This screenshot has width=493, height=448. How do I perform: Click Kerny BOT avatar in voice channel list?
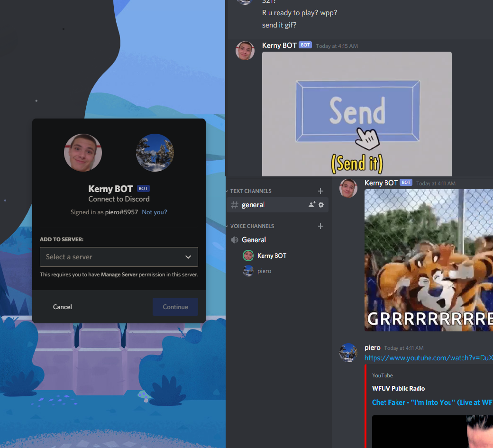pyautogui.click(x=248, y=256)
